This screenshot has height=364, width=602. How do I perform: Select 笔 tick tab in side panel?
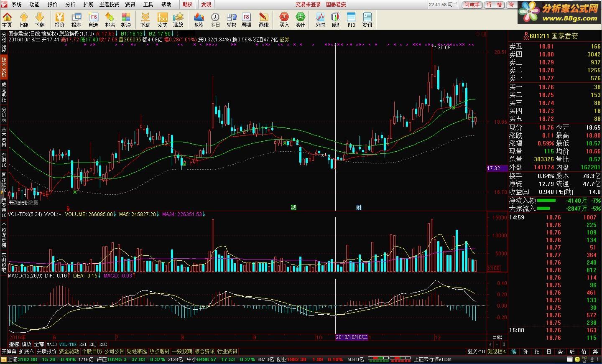click(x=513, y=351)
